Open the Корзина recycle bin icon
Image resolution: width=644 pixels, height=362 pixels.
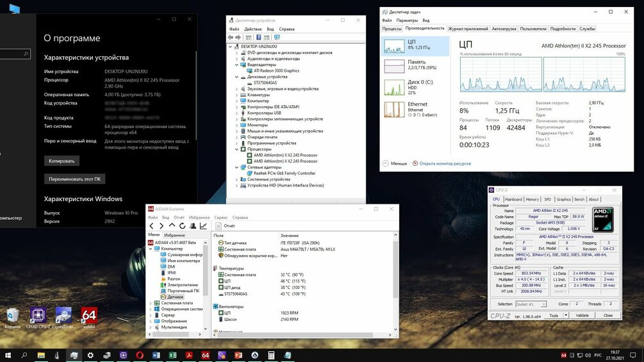[x=12, y=318]
